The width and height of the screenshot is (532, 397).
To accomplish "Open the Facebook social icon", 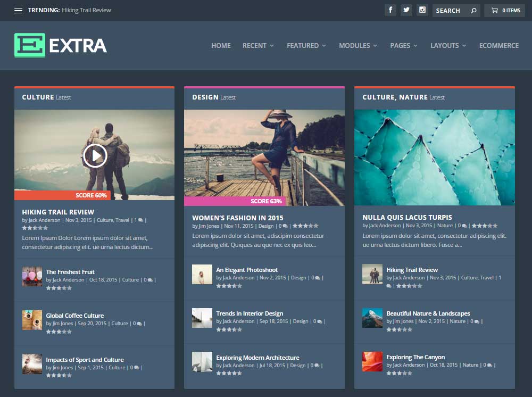I will click(x=392, y=10).
